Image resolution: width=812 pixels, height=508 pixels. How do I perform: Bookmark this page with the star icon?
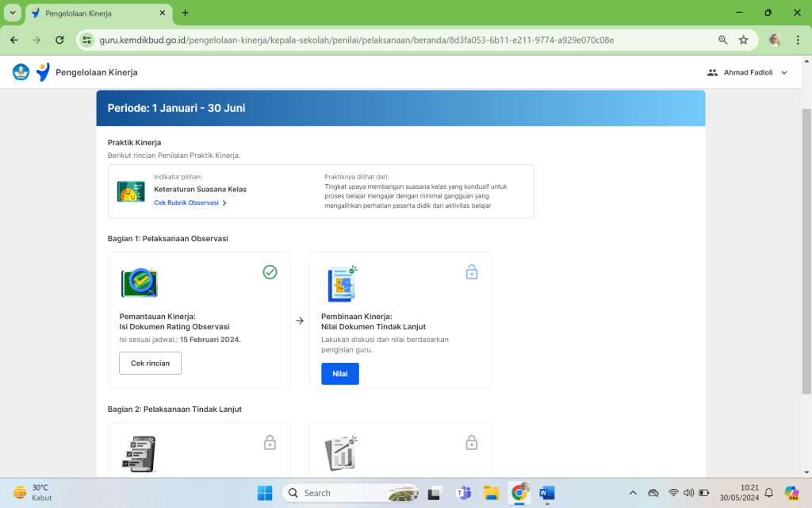744,40
